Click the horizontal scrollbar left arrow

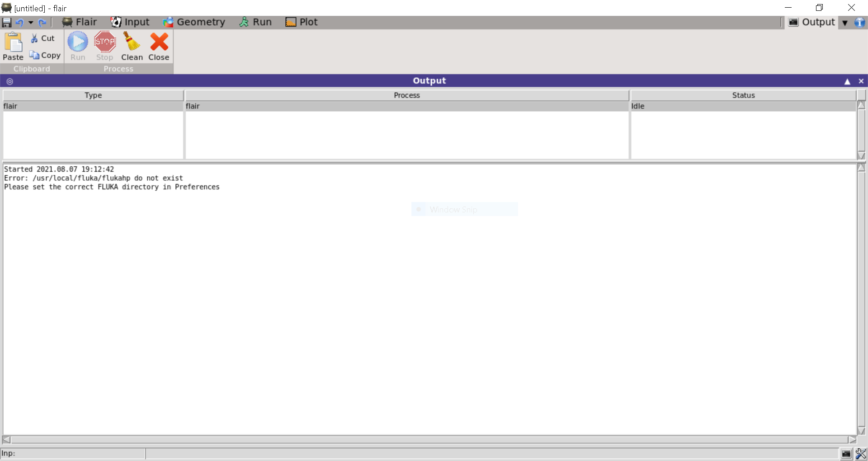coord(6,440)
